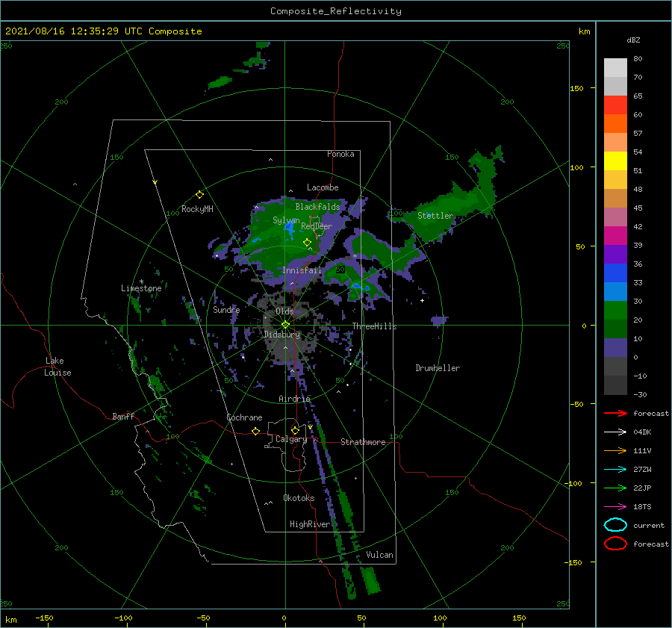The image size is (672, 628).
Task: Click the dBZ scale heading
Action: point(633,40)
